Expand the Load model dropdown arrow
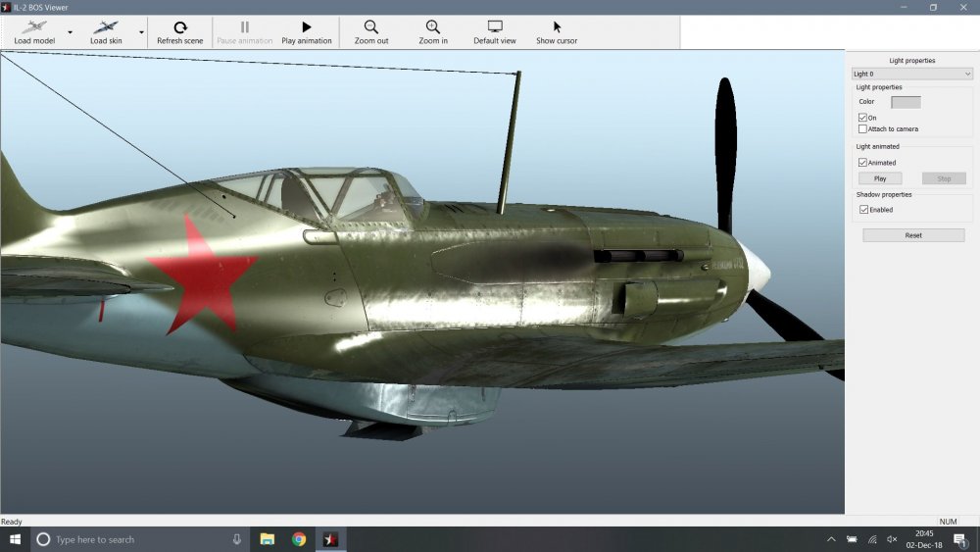Image resolution: width=980 pixels, height=552 pixels. pos(70,32)
